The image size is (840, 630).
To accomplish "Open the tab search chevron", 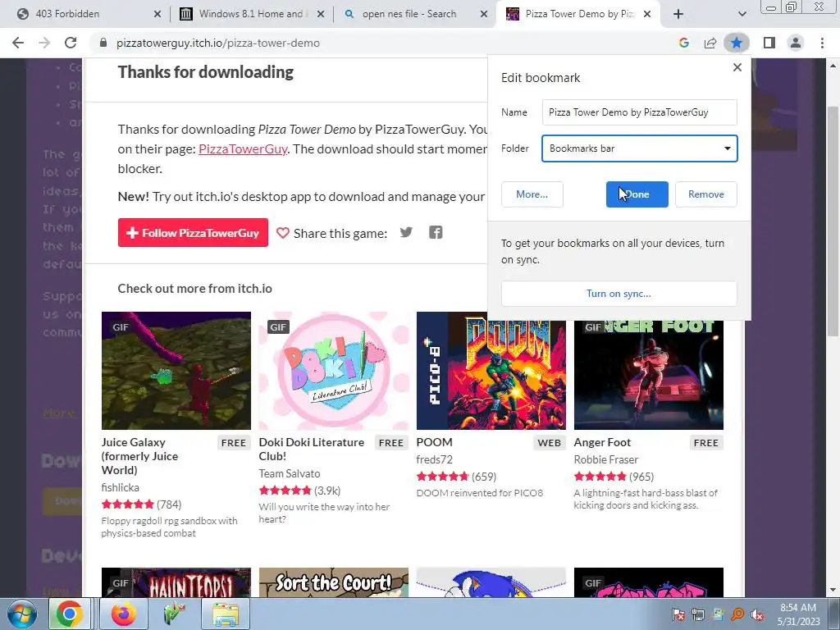I will [742, 14].
